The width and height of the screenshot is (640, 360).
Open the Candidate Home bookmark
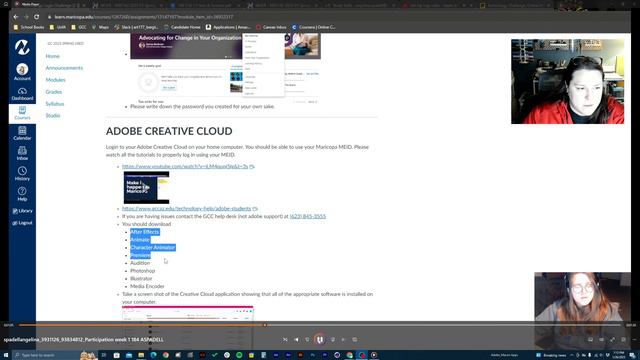coord(182,27)
